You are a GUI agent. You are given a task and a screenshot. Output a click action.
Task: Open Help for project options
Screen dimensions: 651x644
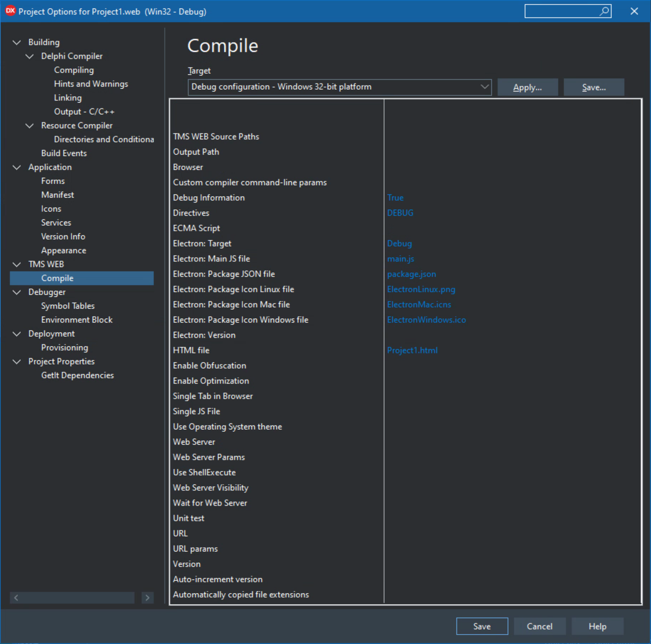click(x=597, y=626)
